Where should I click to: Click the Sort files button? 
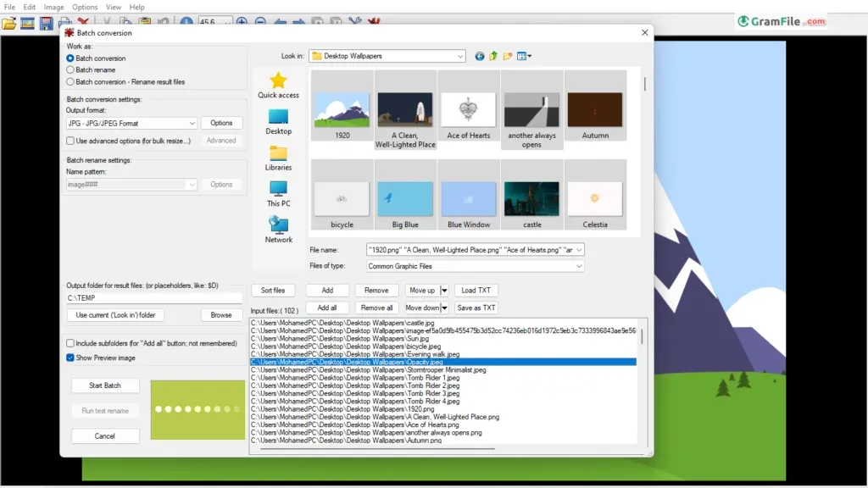coord(273,291)
